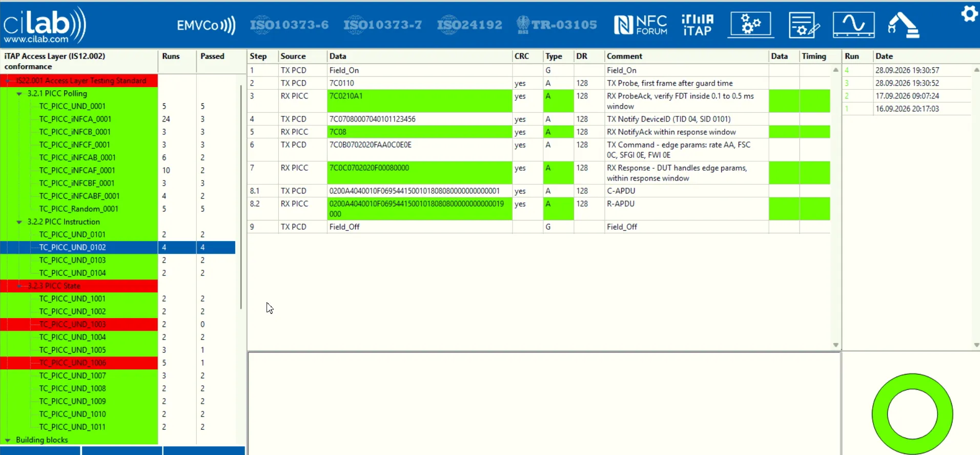Select test case TC_PICC_UND_0103
The width and height of the screenshot is (980, 455).
72,260
